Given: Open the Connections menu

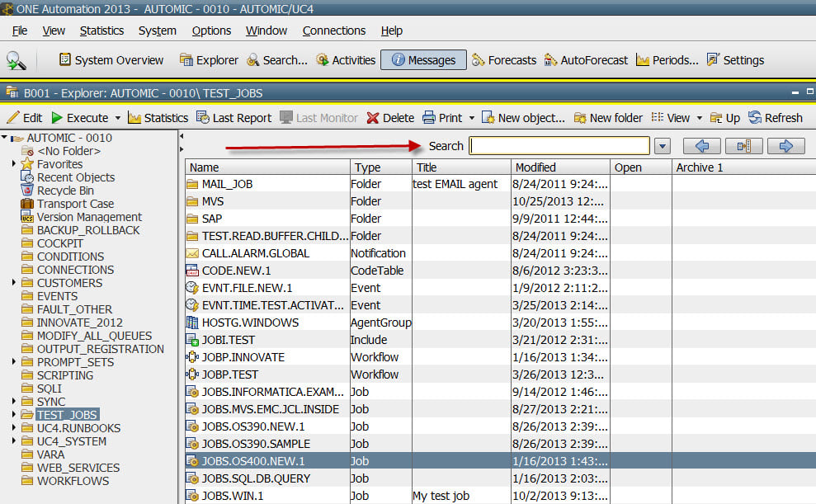Looking at the screenshot, I should pyautogui.click(x=333, y=31).
